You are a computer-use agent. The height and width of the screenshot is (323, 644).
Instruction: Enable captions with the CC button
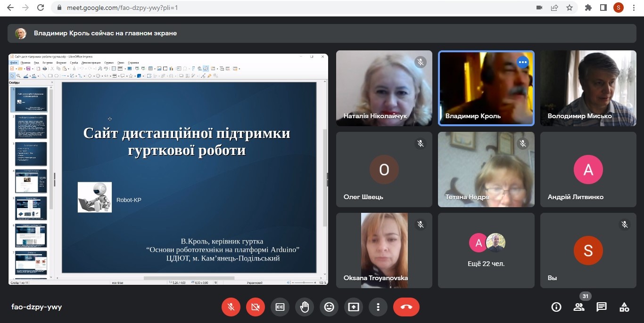click(x=280, y=307)
